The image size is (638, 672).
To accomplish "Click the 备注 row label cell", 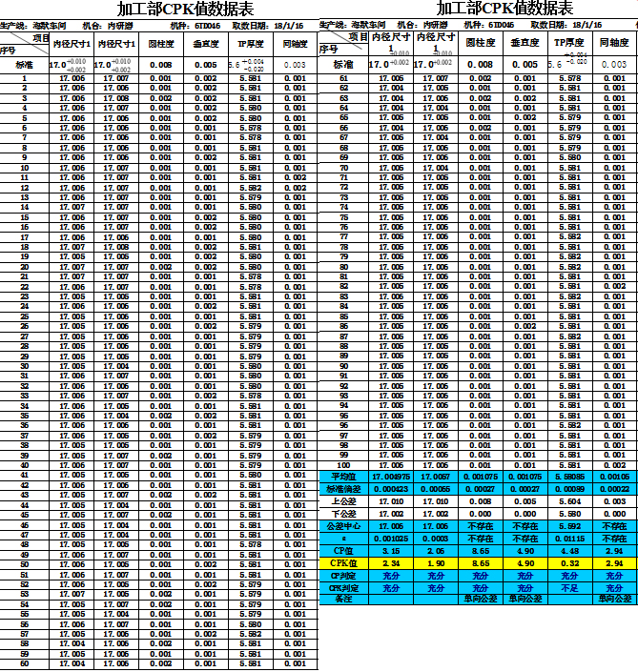I will click(342, 599).
